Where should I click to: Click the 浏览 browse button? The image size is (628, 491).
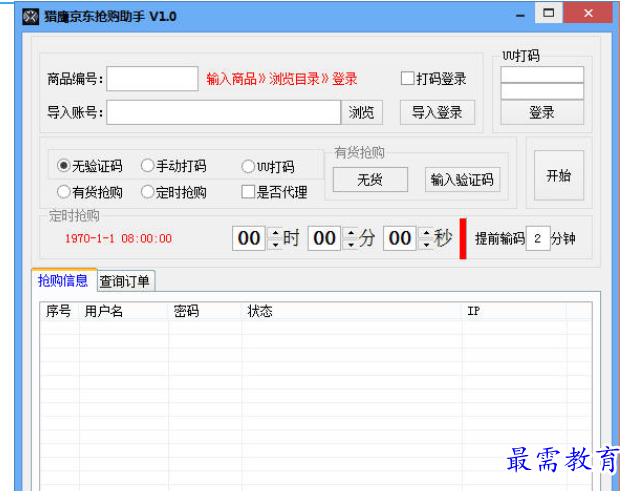(362, 113)
